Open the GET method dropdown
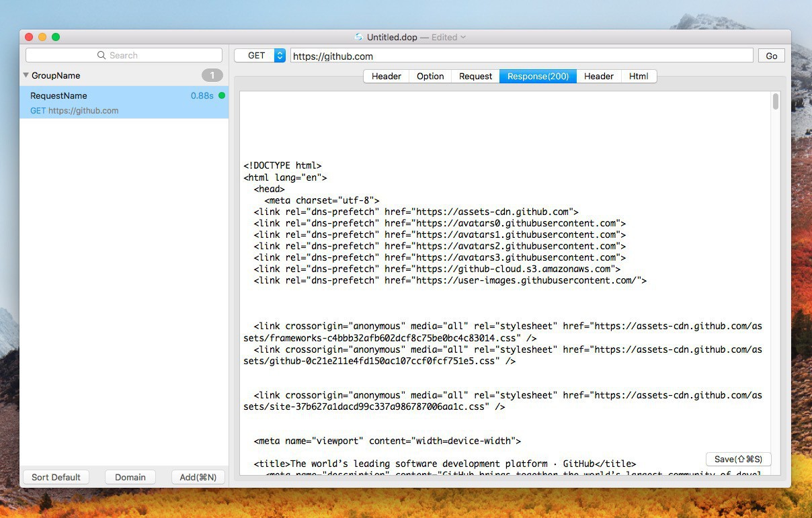 coord(280,56)
